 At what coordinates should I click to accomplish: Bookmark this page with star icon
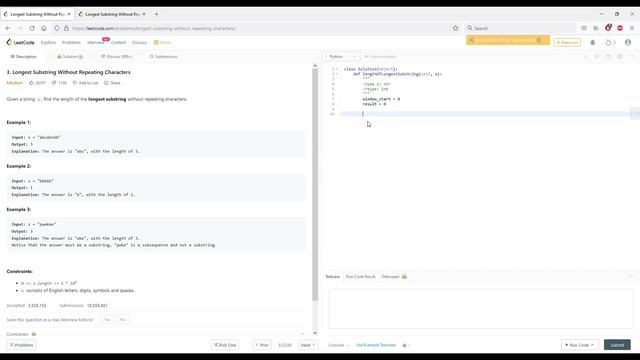pyautogui.click(x=456, y=28)
